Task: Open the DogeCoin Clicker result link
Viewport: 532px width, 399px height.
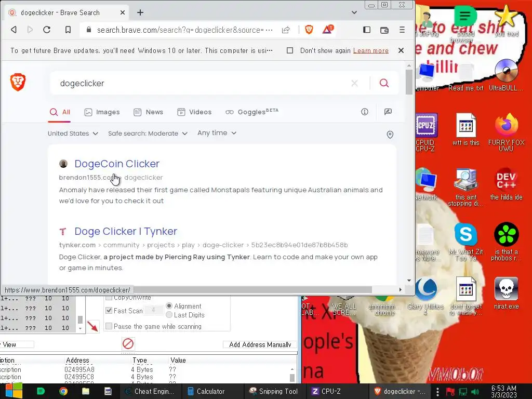Action: (x=117, y=164)
